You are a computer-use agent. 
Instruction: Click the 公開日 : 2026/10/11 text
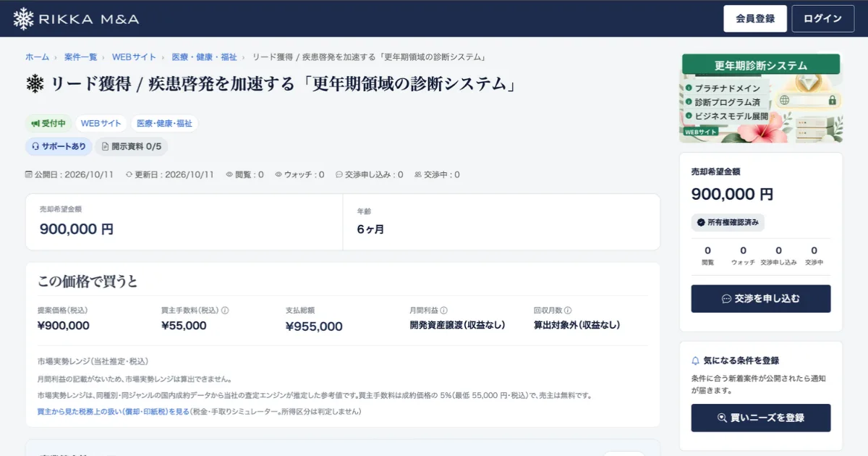[75, 174]
